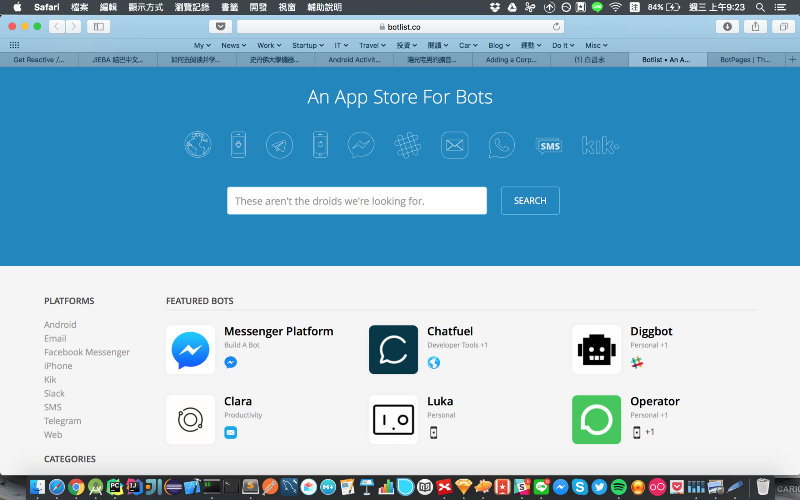Viewport: 800px width, 500px height.
Task: Open the Chatfuel bot logo
Action: tap(393, 349)
